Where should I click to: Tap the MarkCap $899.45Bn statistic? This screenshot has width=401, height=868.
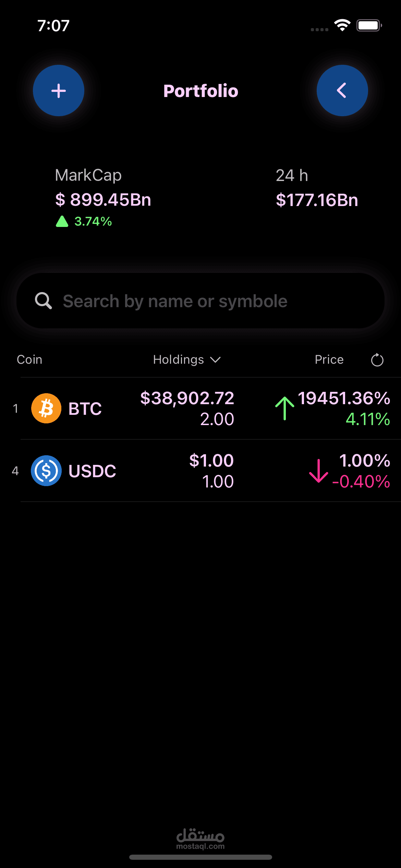click(103, 200)
